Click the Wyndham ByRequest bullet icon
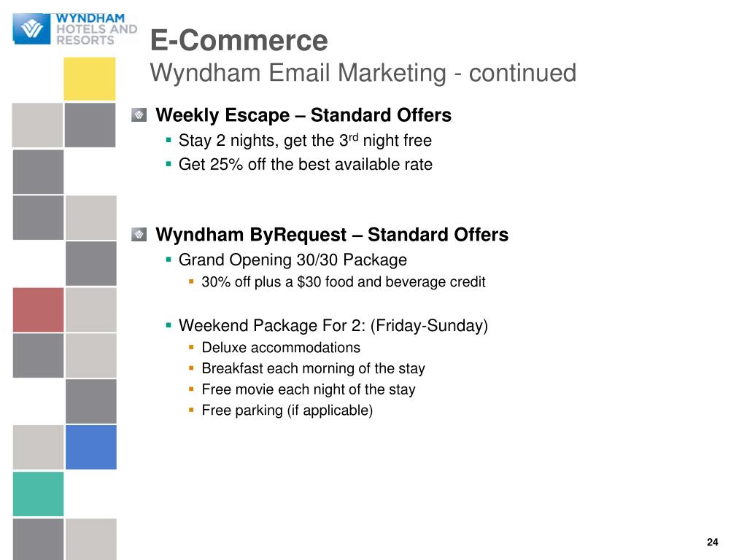 (x=139, y=234)
